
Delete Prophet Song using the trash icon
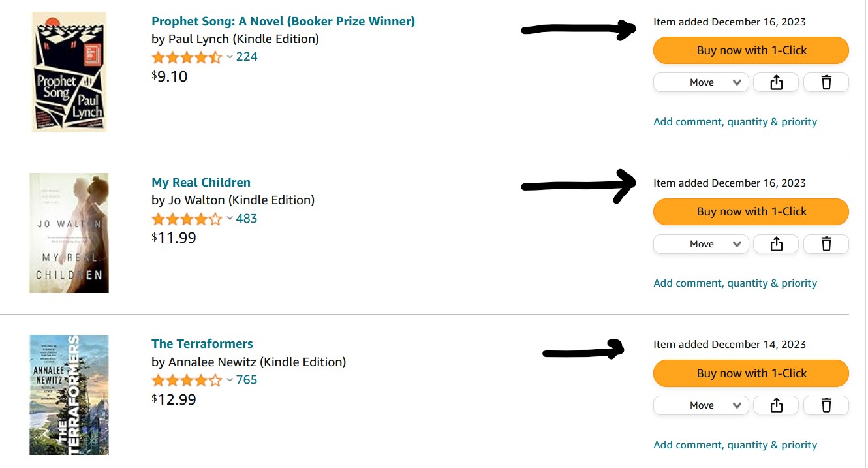tap(826, 82)
